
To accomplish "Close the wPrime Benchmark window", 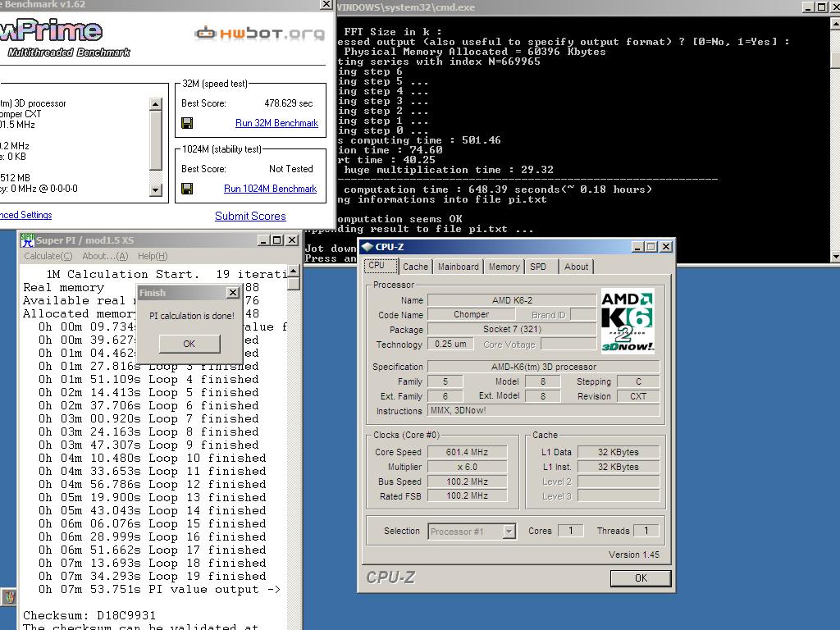I will tap(326, 4).
